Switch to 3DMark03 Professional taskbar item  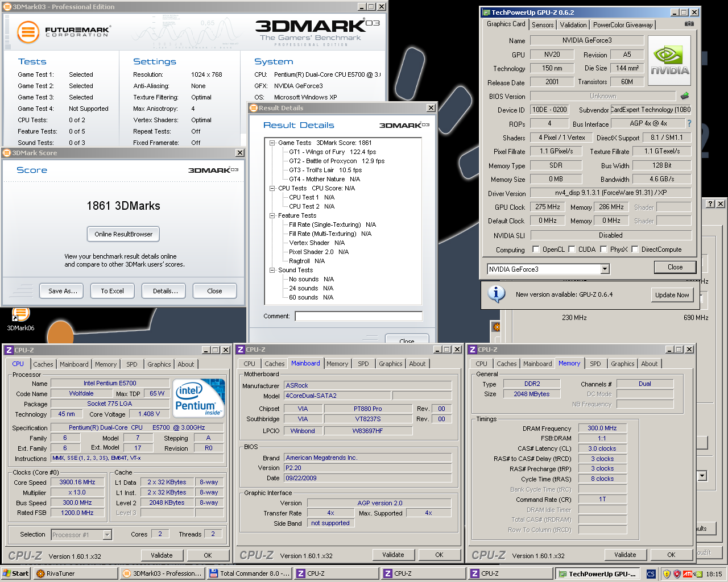pyautogui.click(x=162, y=573)
